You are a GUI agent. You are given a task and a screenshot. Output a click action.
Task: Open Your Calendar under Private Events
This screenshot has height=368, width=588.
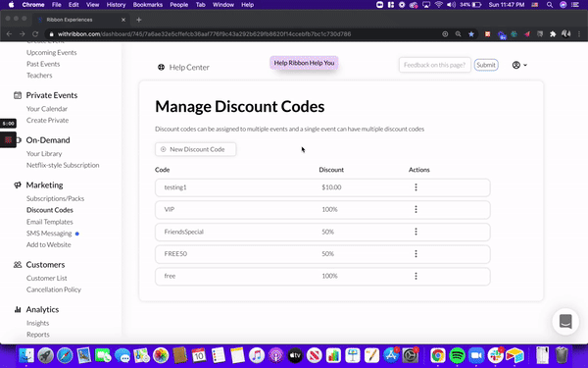pos(47,109)
